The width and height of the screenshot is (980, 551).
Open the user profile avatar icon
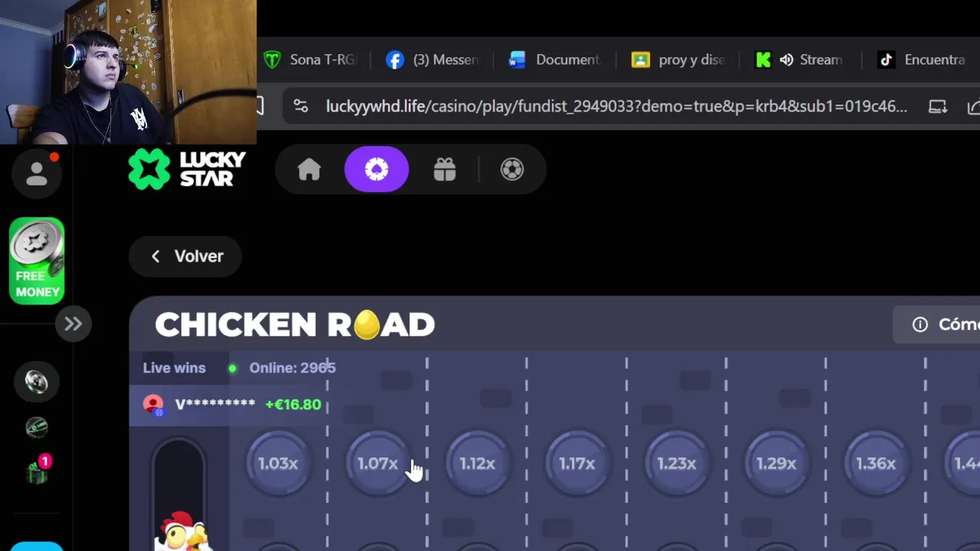tap(37, 173)
